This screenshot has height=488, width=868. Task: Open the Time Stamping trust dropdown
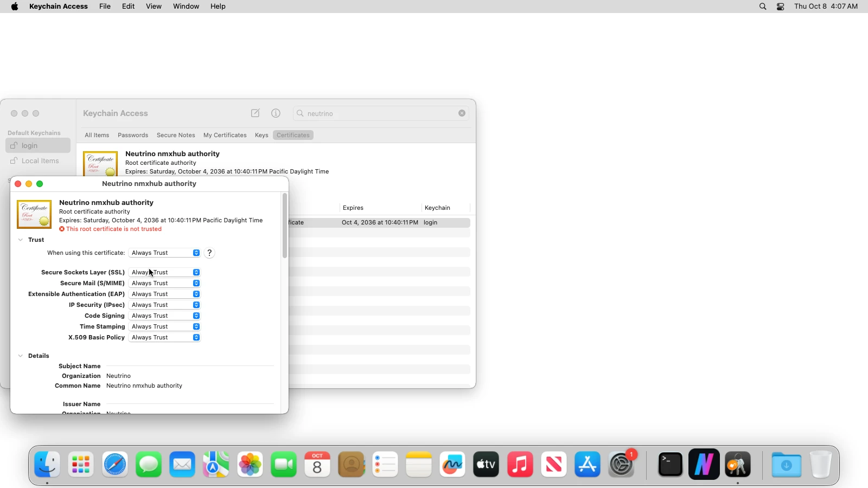coord(165,326)
